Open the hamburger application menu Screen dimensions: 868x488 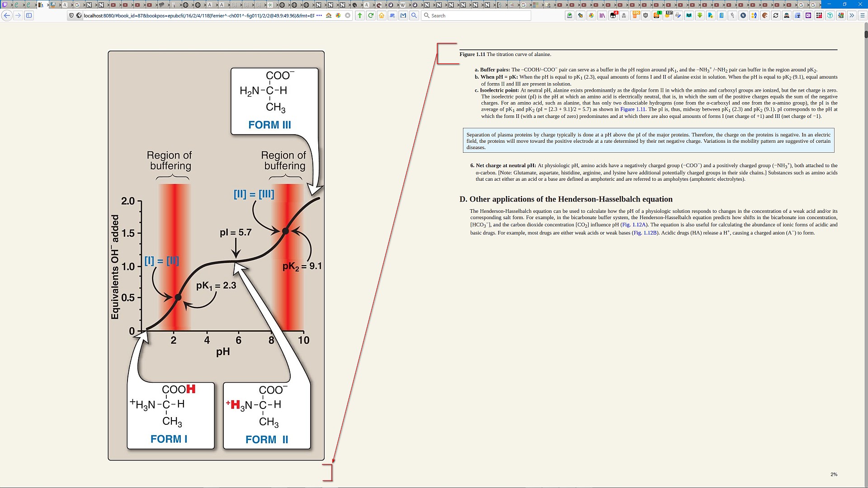862,15
